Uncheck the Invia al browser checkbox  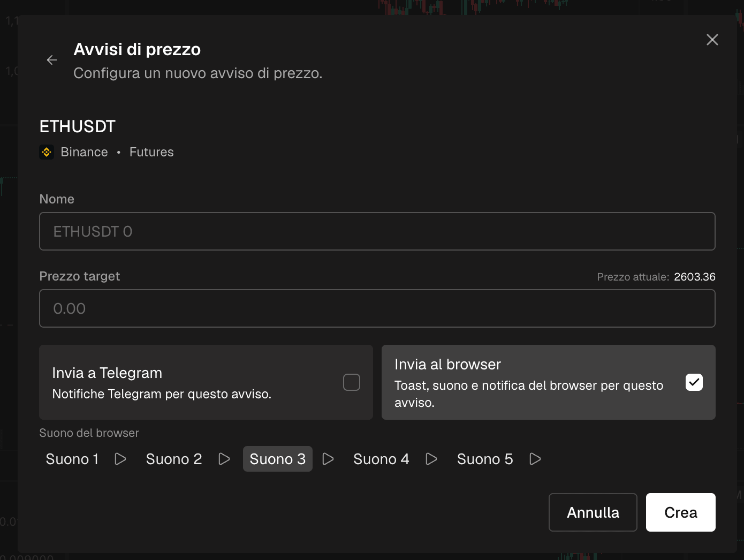pos(694,382)
